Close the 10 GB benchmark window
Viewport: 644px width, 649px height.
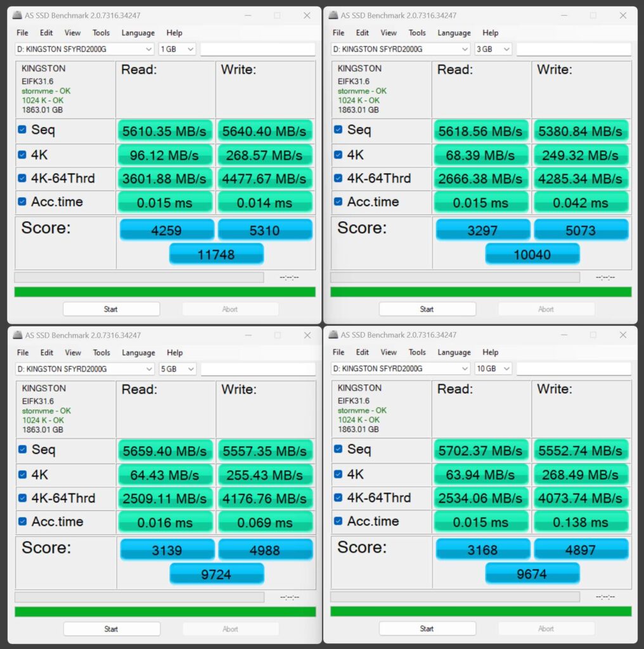point(623,335)
